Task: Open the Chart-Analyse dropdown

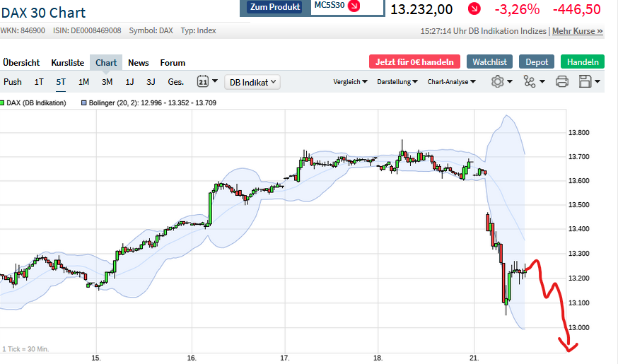Action: 451,81
